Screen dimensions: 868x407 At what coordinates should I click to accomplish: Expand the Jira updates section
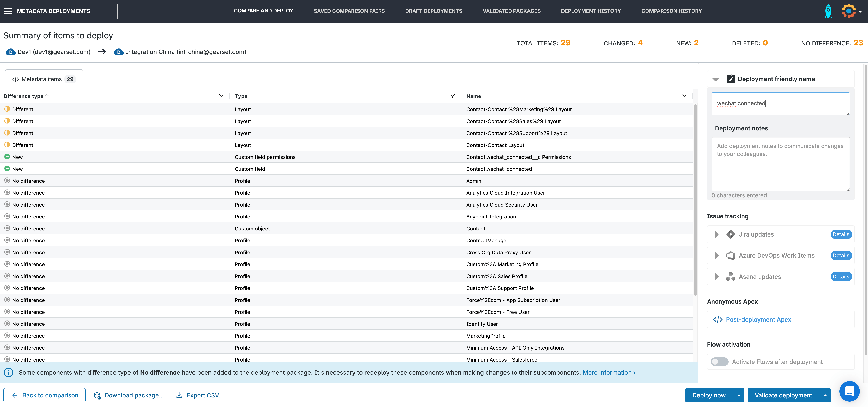coord(717,234)
